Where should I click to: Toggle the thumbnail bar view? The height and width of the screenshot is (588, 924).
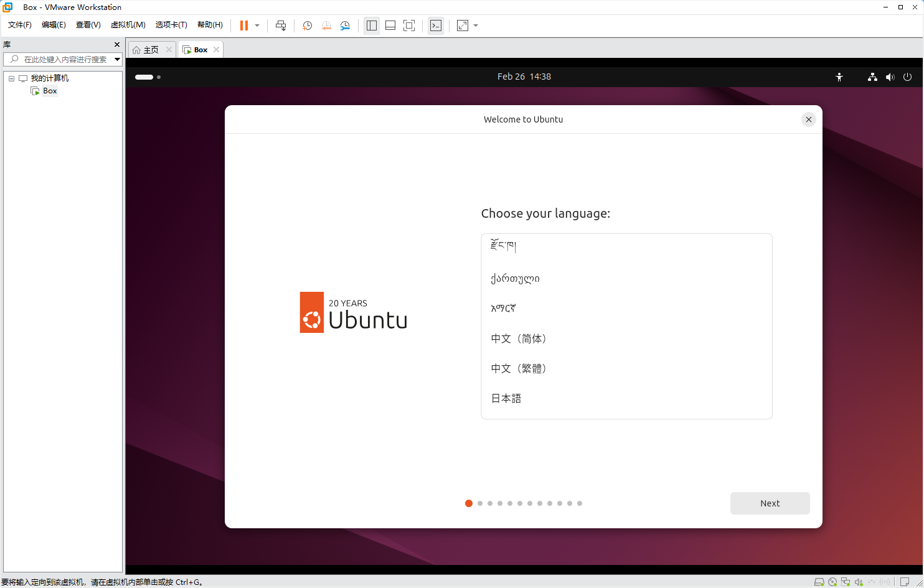point(390,26)
